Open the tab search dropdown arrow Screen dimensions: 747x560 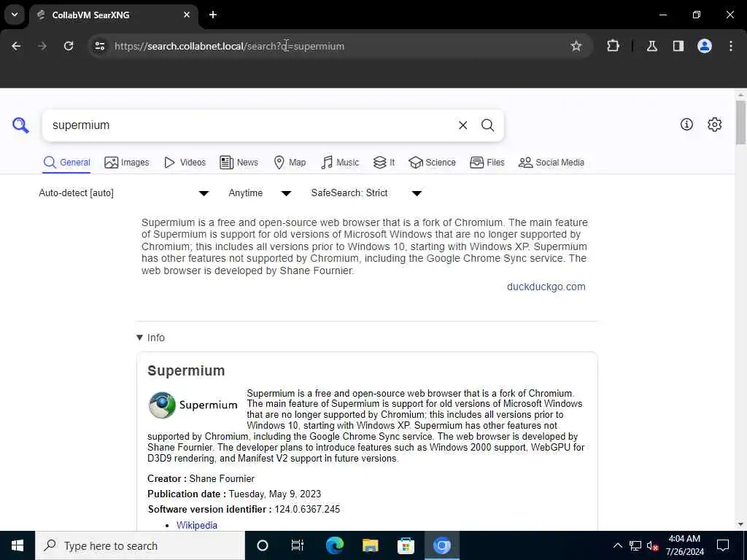[x=15, y=15]
